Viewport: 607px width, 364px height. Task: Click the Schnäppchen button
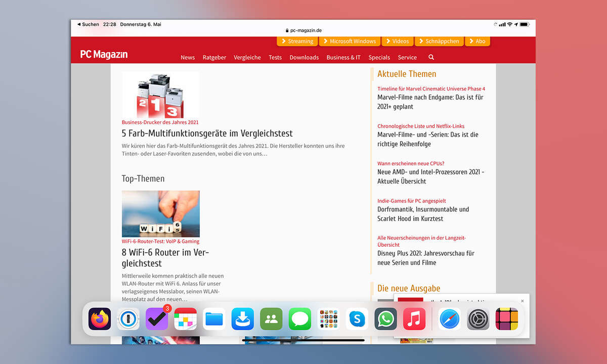(x=439, y=41)
